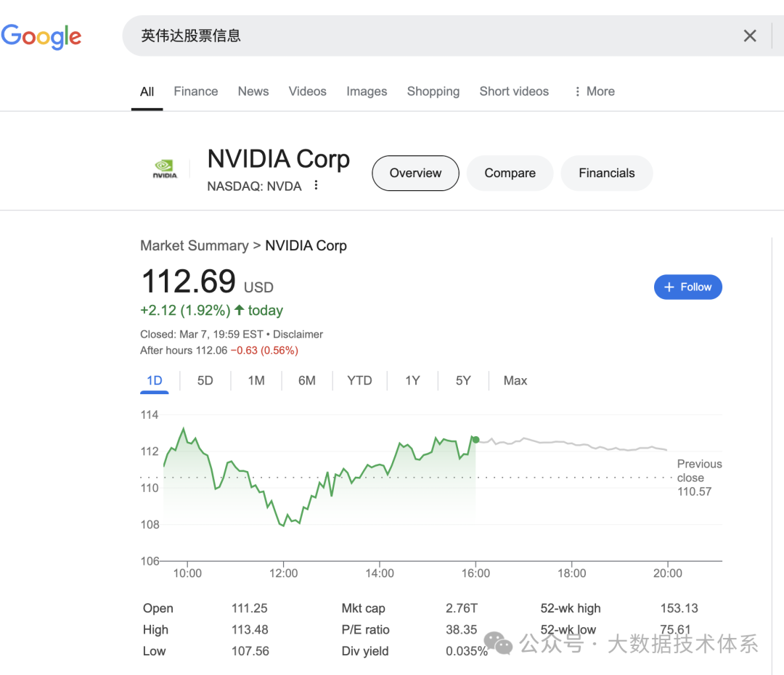
Task: Switch to the Shopping tab
Action: point(433,91)
